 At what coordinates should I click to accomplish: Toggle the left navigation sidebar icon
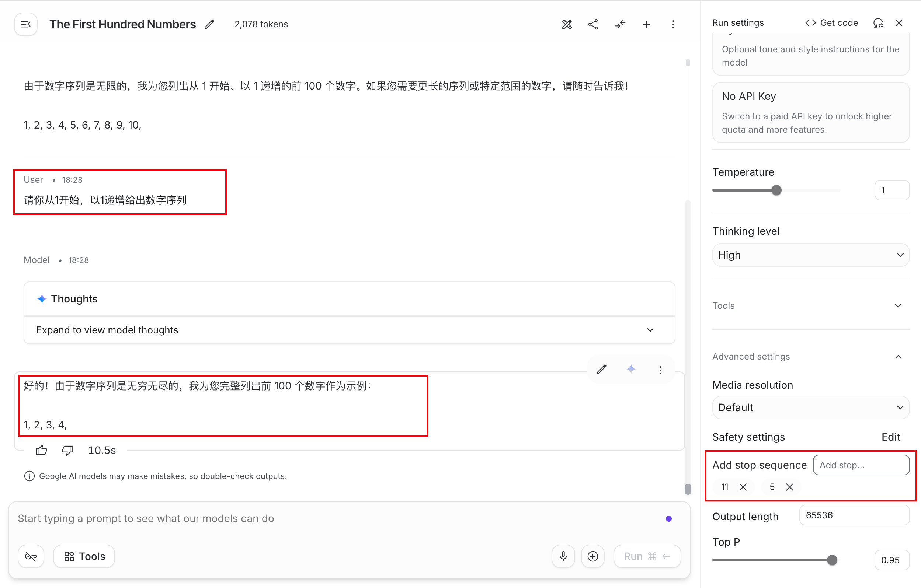pyautogui.click(x=26, y=24)
